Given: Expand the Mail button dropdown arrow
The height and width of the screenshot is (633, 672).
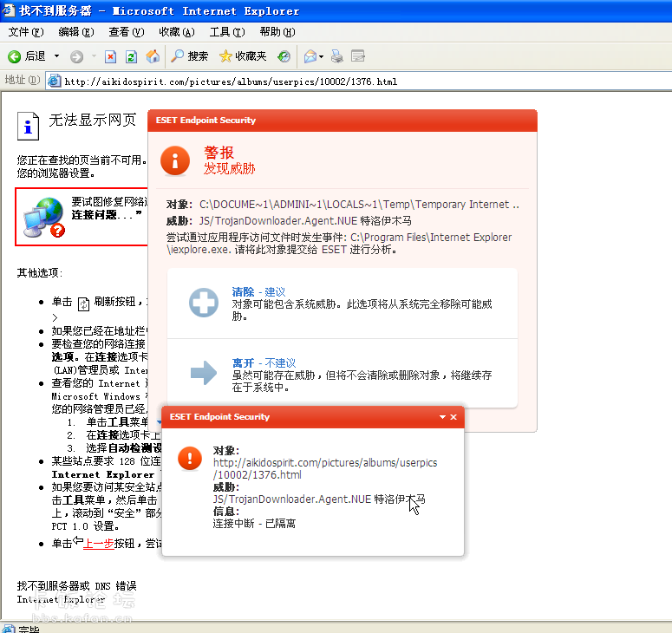Looking at the screenshot, I should click(x=322, y=56).
